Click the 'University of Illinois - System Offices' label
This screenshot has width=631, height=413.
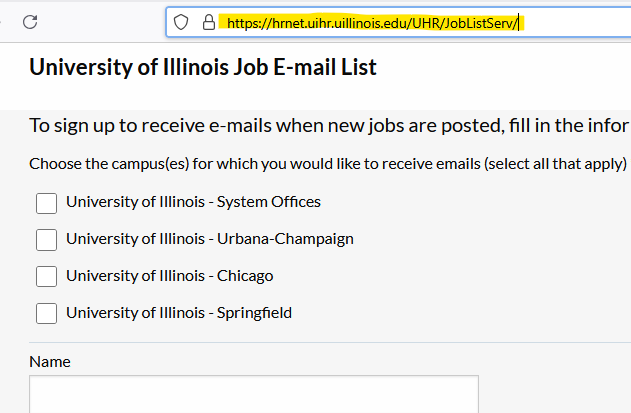click(193, 202)
